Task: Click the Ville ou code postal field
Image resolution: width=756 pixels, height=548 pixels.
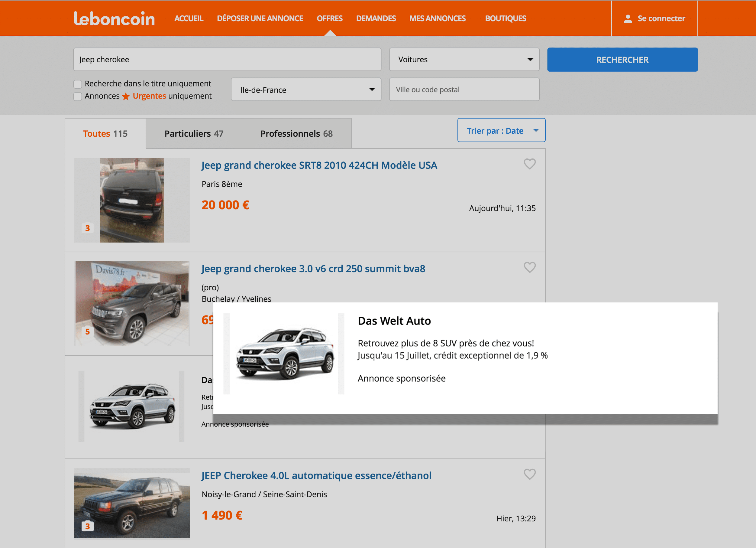Action: (464, 90)
